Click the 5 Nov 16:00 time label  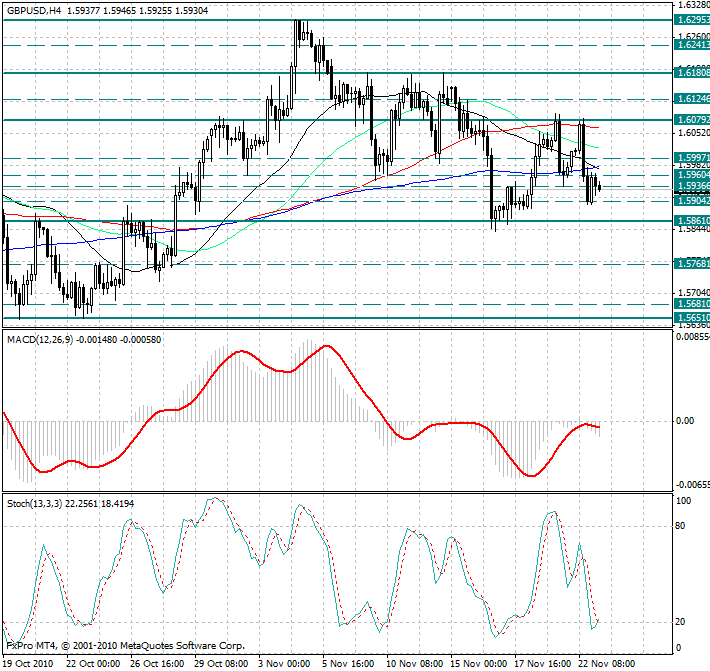(x=348, y=664)
